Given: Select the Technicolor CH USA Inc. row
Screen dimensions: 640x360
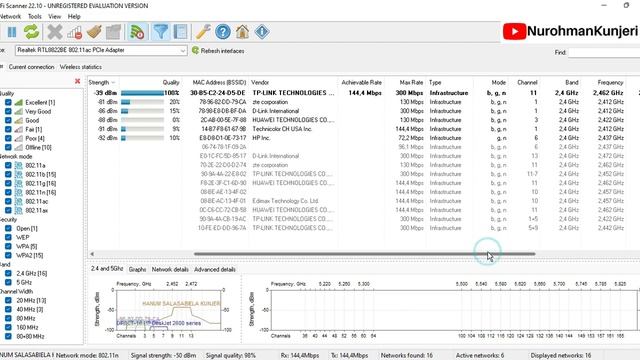Looking at the screenshot, I should pyautogui.click(x=363, y=129).
